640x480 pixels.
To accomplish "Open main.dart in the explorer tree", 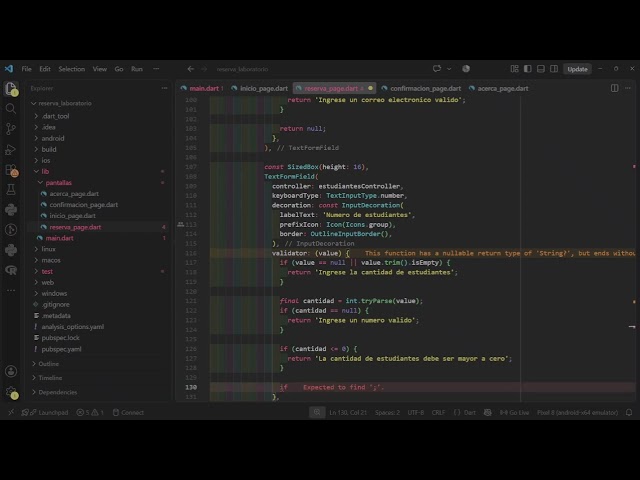I will pyautogui.click(x=59, y=238).
